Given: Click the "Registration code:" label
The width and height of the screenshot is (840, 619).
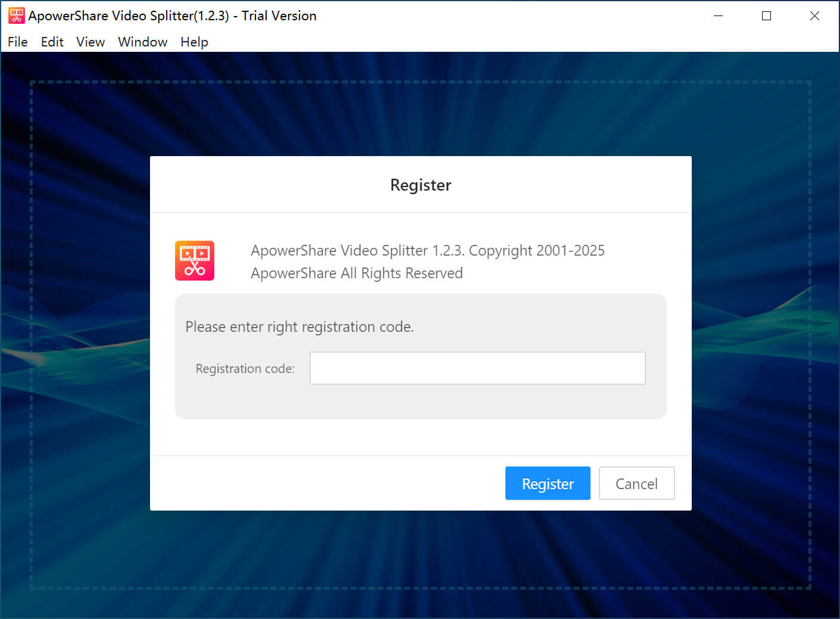Looking at the screenshot, I should click(x=245, y=369).
